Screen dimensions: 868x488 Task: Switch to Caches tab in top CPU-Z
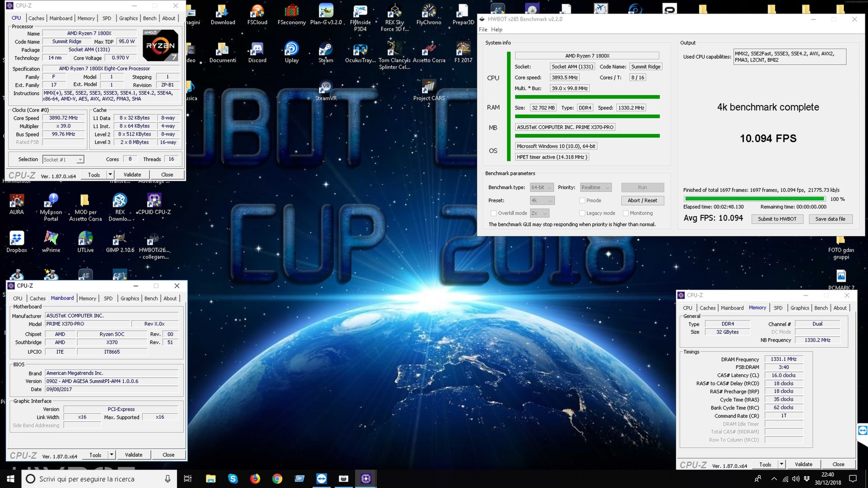(x=36, y=18)
